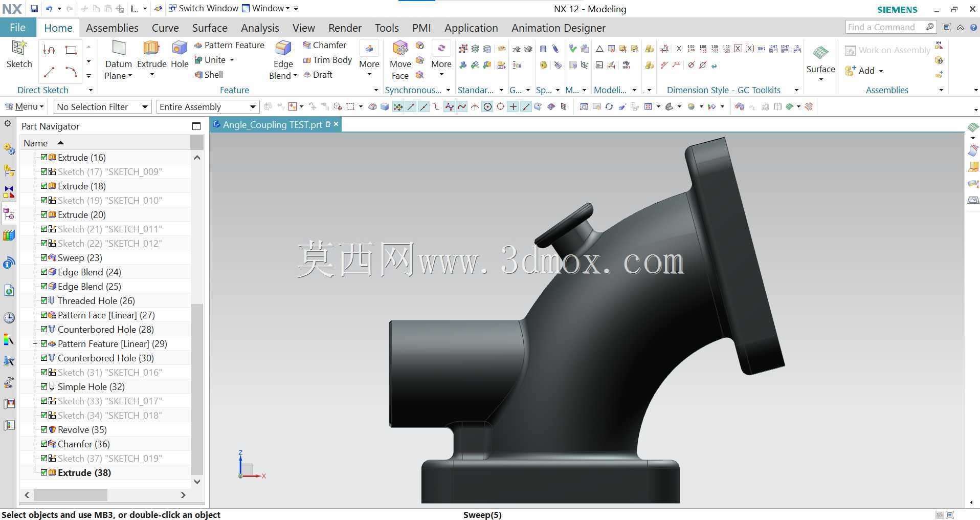Draw a rectangle with the sketch Rectangle tool
980x520 pixels.
click(x=71, y=50)
